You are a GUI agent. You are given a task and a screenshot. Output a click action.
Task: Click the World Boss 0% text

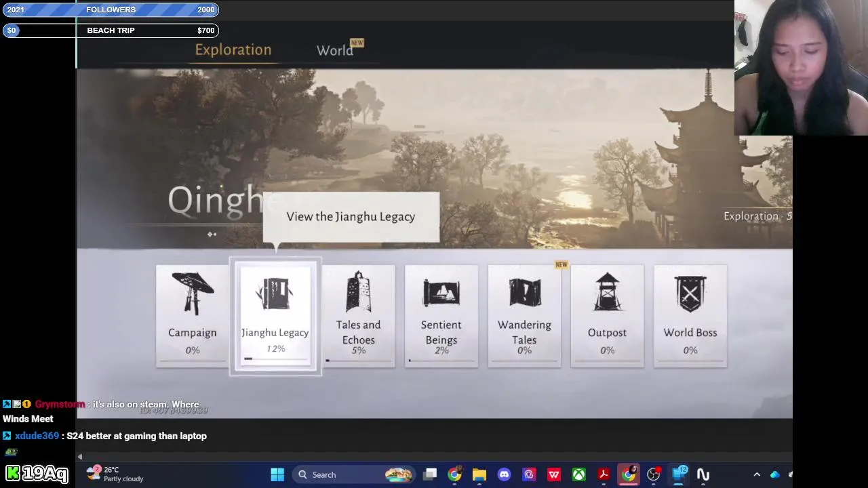click(690, 350)
